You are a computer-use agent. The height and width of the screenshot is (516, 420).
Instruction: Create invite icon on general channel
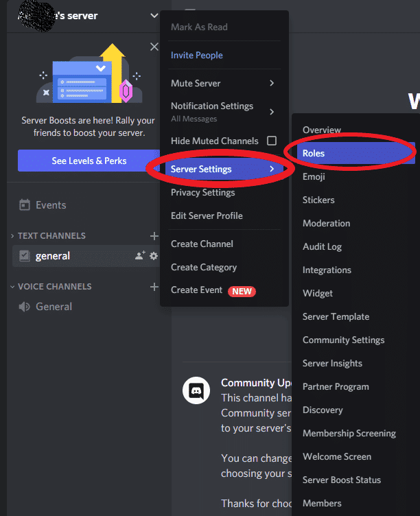[x=140, y=255]
